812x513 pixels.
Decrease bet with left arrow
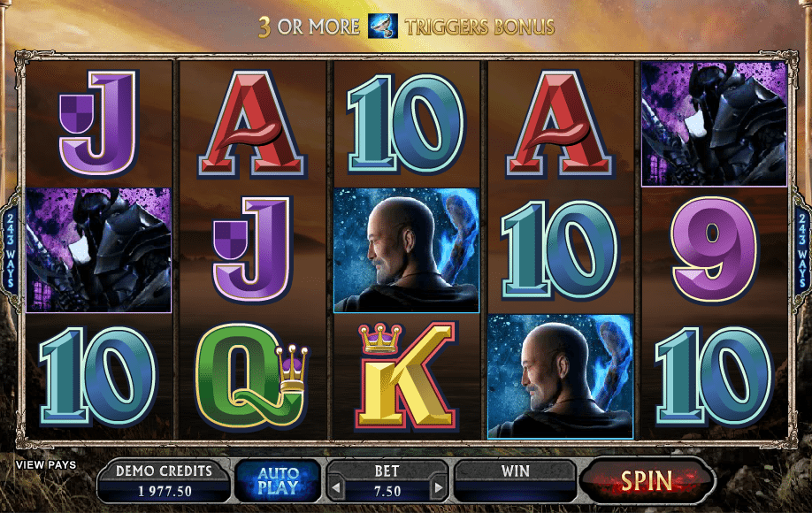336,487
